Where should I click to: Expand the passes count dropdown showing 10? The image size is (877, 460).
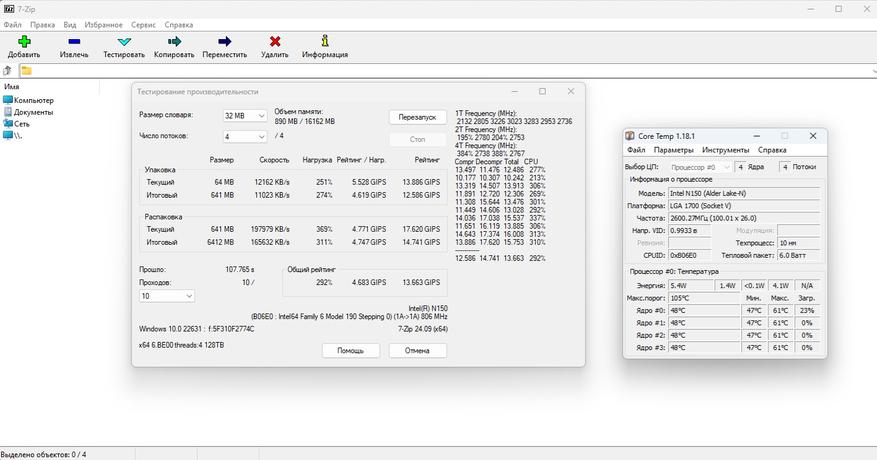click(x=167, y=295)
